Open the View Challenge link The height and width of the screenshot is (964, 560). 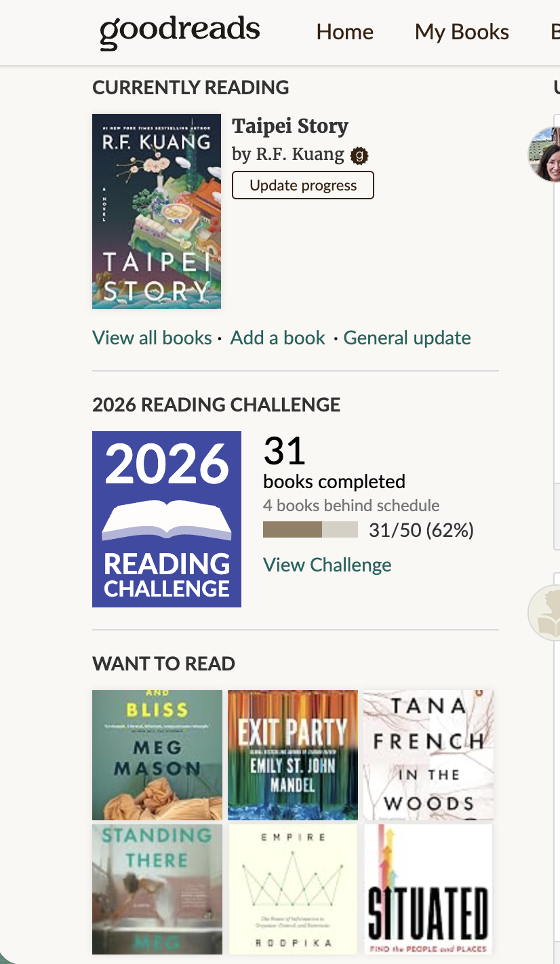coord(327,565)
